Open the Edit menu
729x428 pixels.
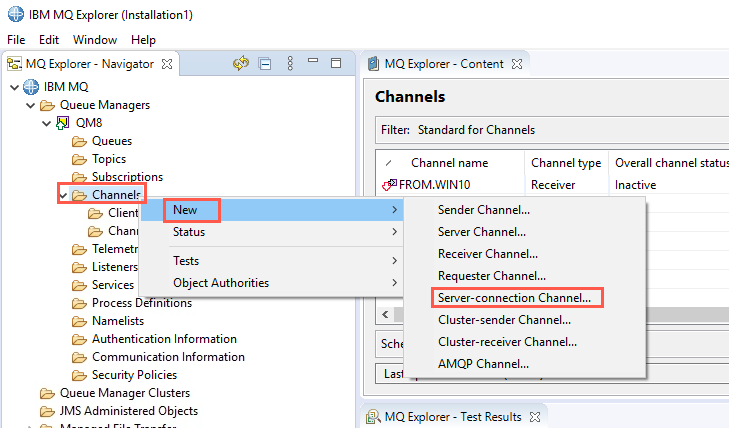click(x=49, y=40)
